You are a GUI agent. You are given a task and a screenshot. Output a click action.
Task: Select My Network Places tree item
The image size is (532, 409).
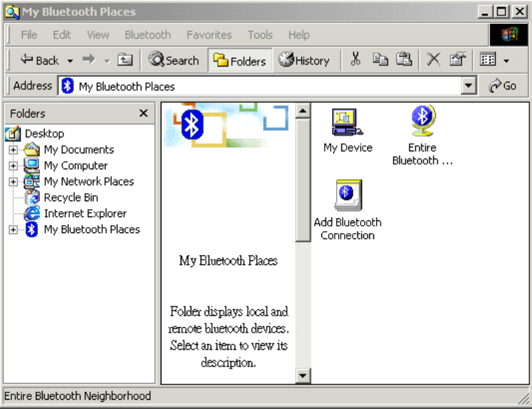coord(89,181)
